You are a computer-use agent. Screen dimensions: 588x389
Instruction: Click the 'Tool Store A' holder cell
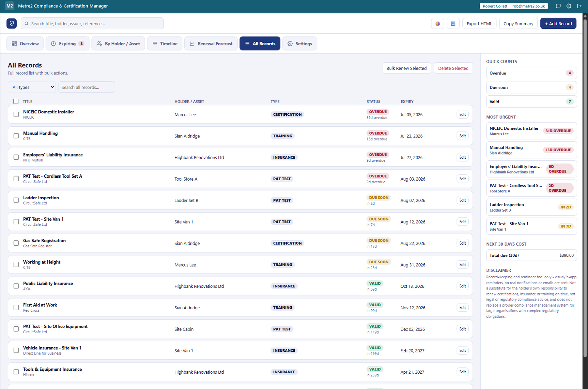186,179
